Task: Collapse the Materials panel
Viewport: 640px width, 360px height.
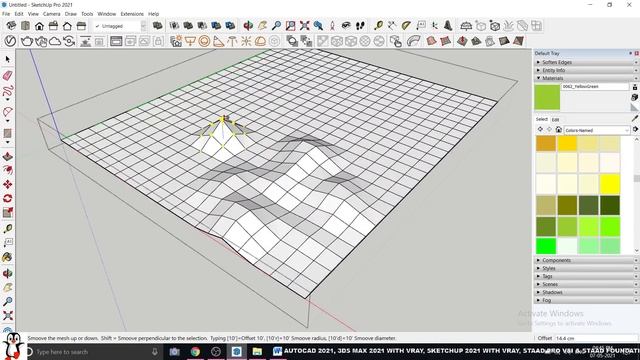Action: point(586,78)
